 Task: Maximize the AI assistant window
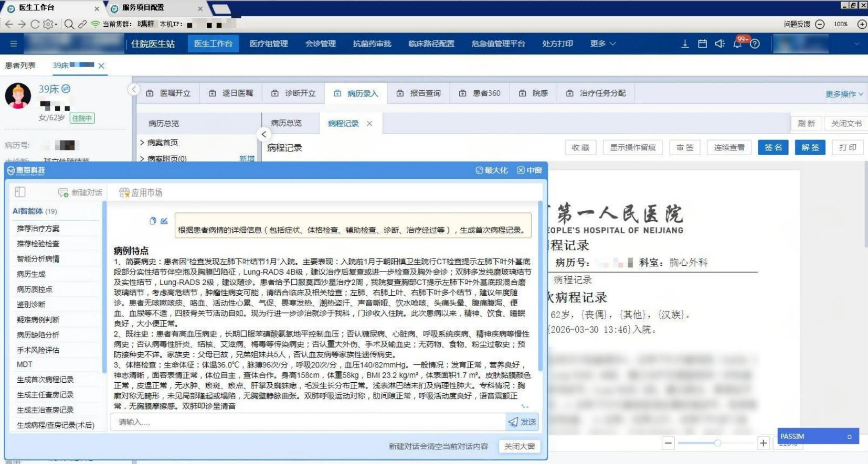tap(491, 170)
